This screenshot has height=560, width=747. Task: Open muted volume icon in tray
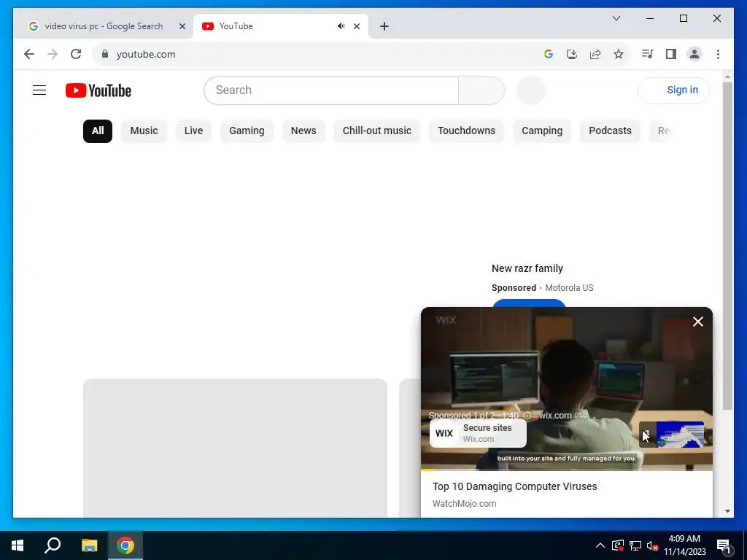[652, 545]
